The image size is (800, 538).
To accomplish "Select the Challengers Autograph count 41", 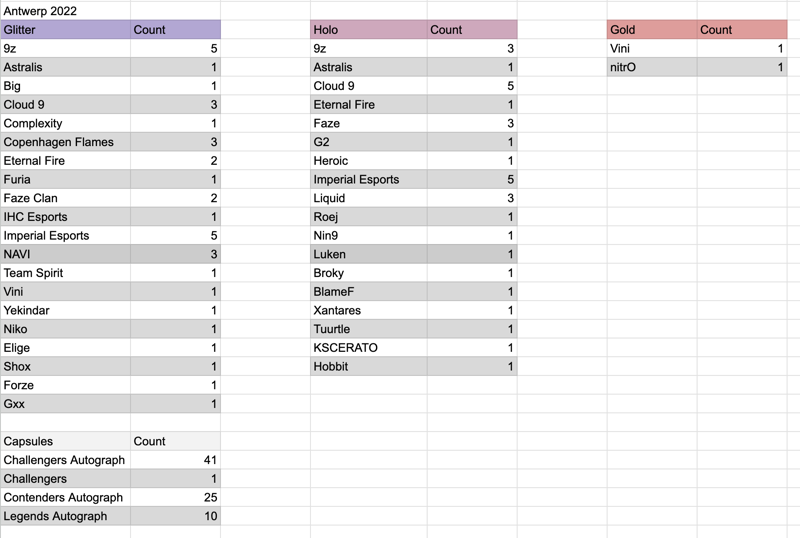I will (x=175, y=460).
